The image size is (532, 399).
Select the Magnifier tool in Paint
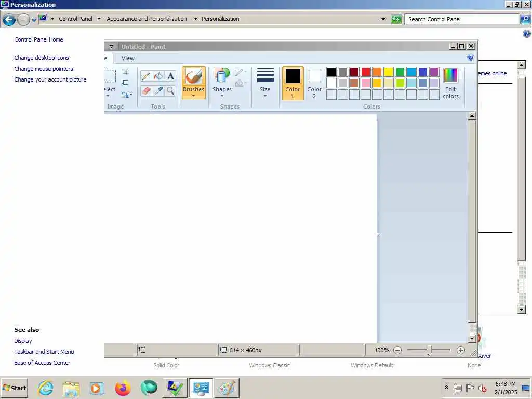(170, 90)
